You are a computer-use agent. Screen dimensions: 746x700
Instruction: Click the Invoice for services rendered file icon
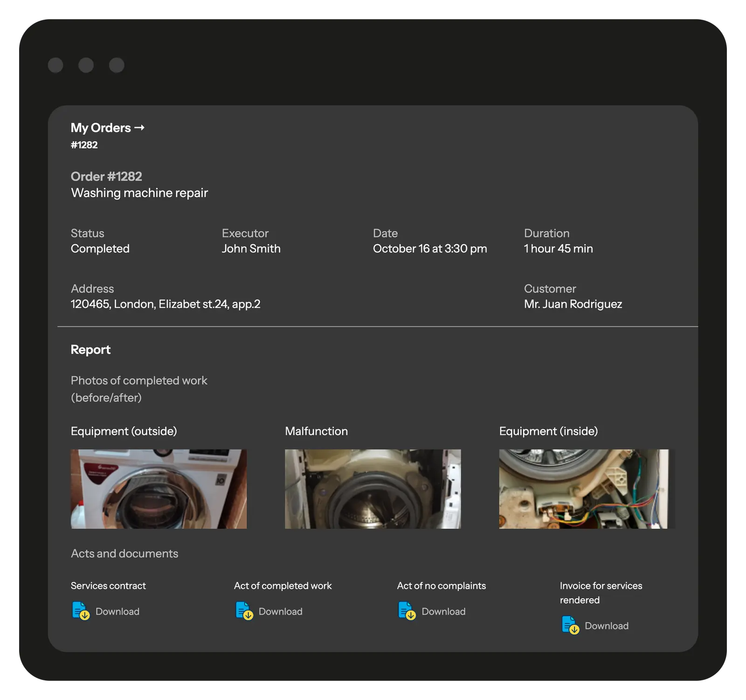coord(570,625)
